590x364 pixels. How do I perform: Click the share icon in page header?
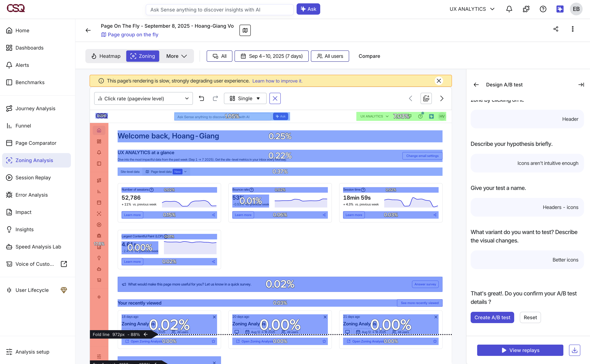pyautogui.click(x=556, y=29)
